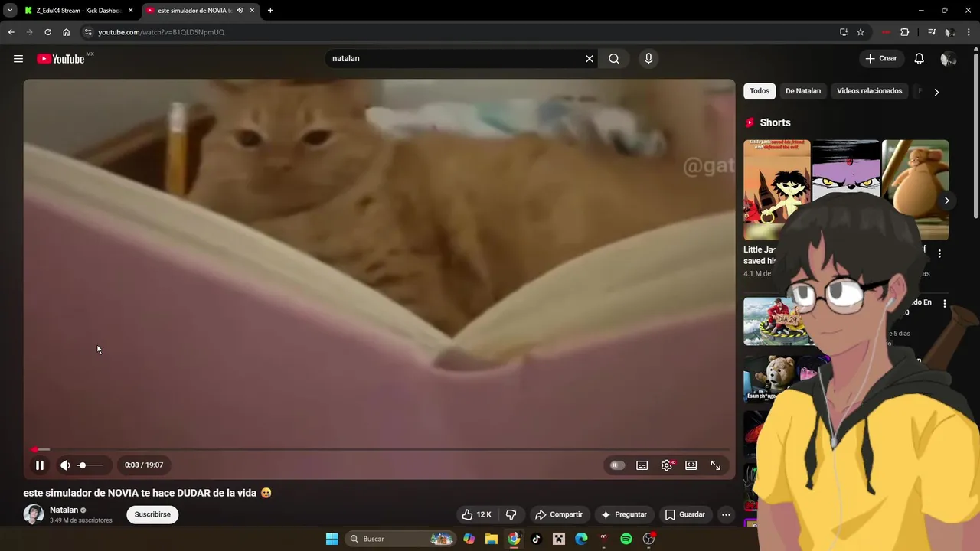980x551 pixels.
Task: Open options for first recommended video
Action: [x=944, y=304]
